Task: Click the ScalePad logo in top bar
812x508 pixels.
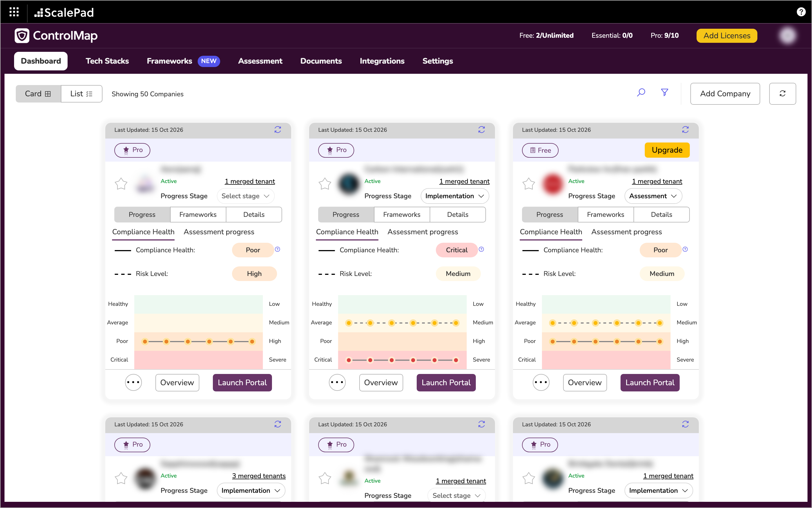Action: coord(64,12)
